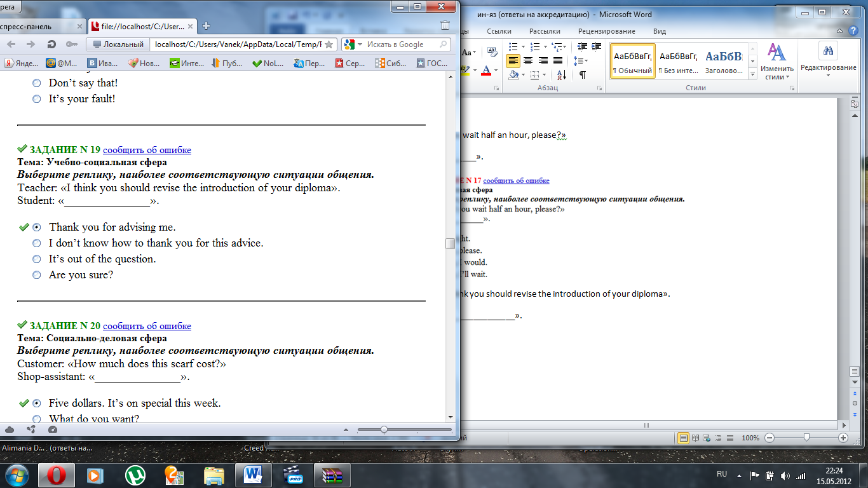This screenshot has height=488, width=868.
Task: Open Opera Link cloud icon in status bar
Action: click(10, 430)
